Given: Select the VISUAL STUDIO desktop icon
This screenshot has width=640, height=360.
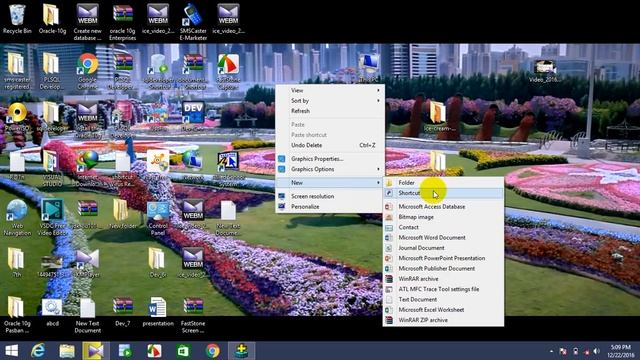Looking at the screenshot, I should pos(52,169).
